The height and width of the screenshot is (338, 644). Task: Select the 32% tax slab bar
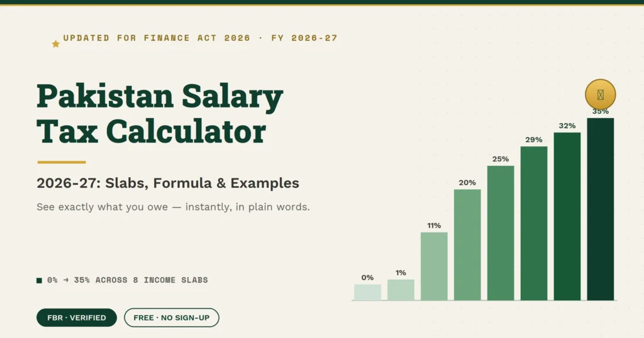tap(567, 216)
